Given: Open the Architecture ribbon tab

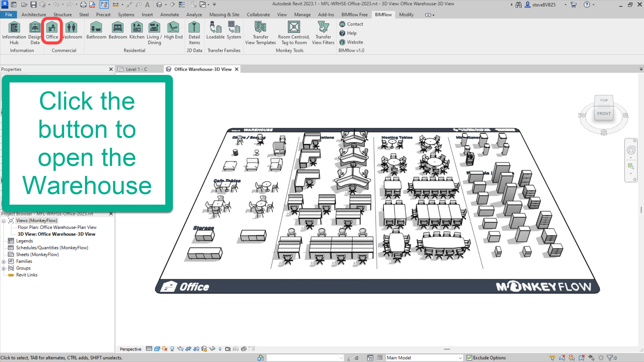Looking at the screenshot, I should [33, 15].
